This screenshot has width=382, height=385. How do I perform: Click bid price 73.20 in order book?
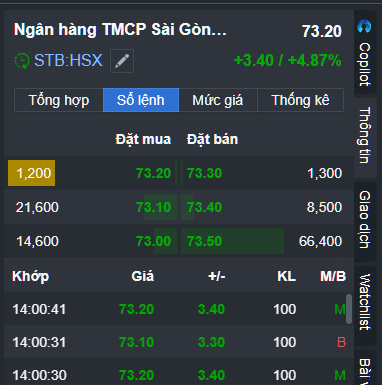[153, 173]
